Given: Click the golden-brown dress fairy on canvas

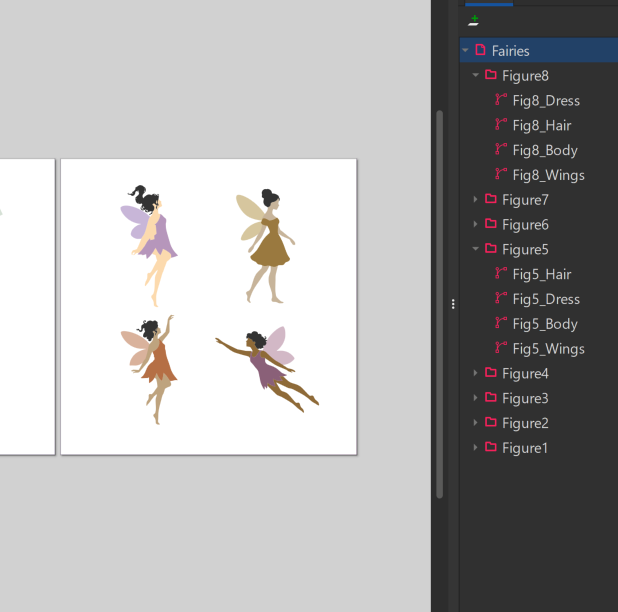Looking at the screenshot, I should [266, 246].
